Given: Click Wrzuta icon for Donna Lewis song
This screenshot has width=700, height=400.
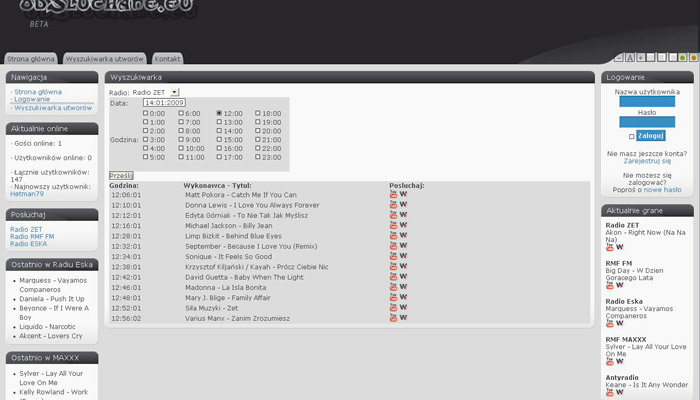Looking at the screenshot, I should pyautogui.click(x=403, y=205).
